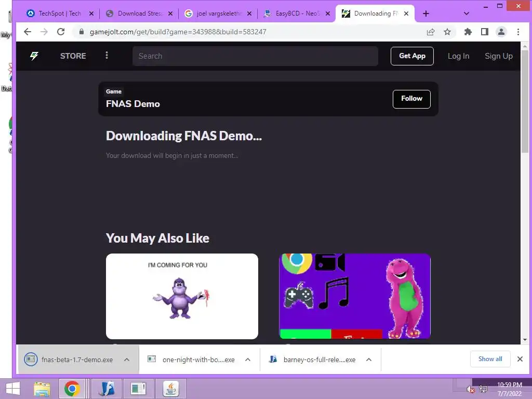
Task: Open the STORE menu item
Action: tap(73, 56)
